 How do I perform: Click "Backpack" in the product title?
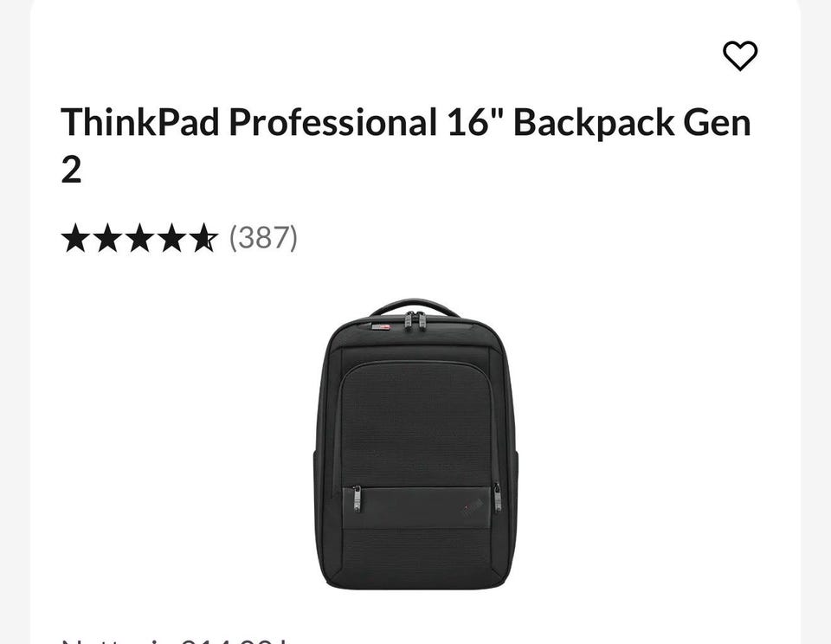pos(594,123)
